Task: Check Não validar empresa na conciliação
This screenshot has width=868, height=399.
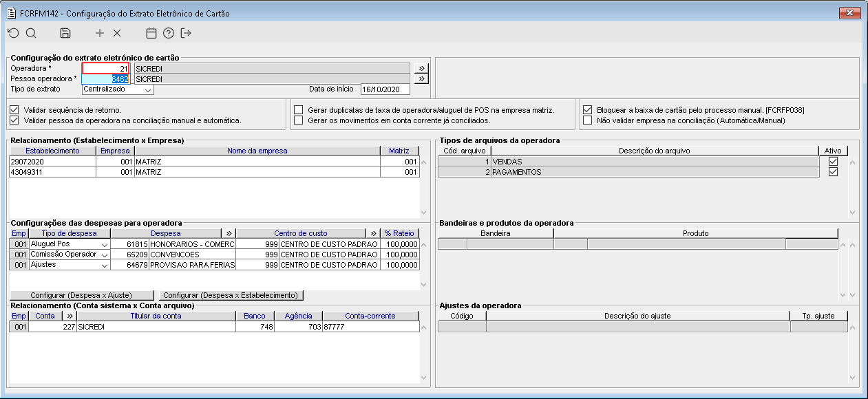Action: [588, 120]
